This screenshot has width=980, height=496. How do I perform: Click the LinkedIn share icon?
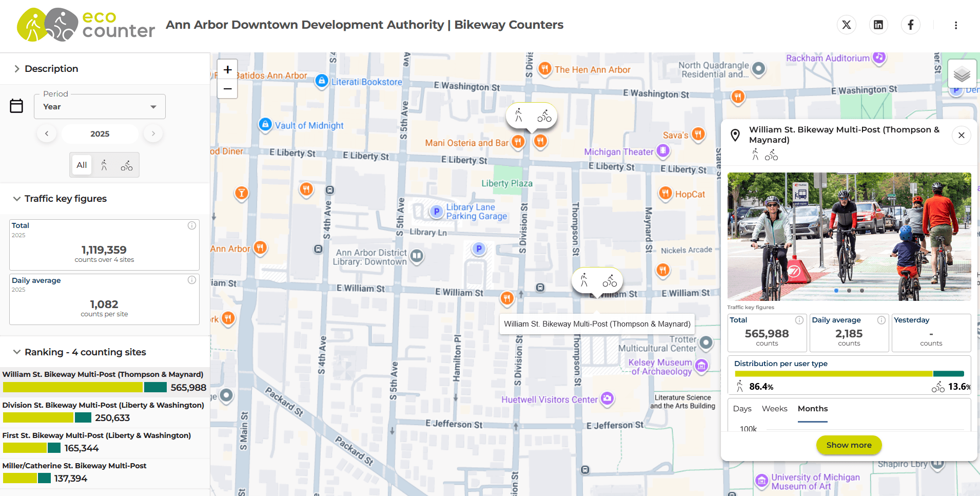click(x=878, y=25)
